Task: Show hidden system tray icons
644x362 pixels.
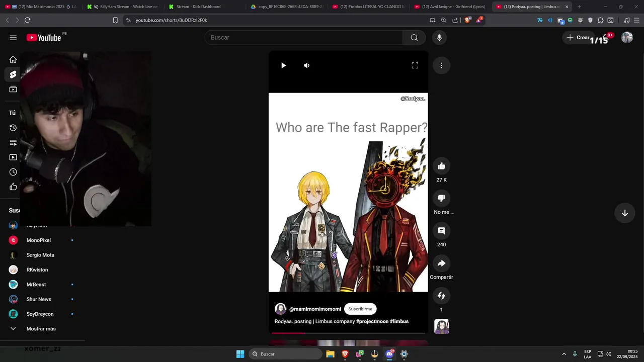Action: click(x=564, y=354)
